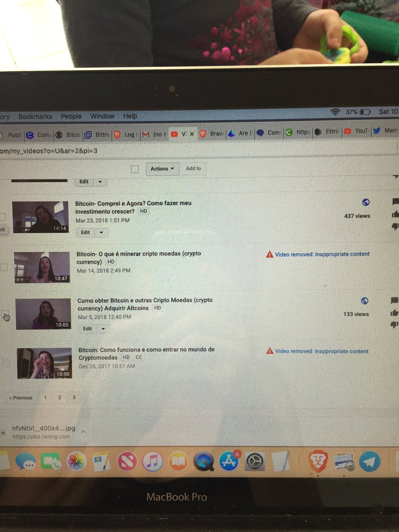
Task: Close the active YouTube tab
Action: (x=192, y=133)
